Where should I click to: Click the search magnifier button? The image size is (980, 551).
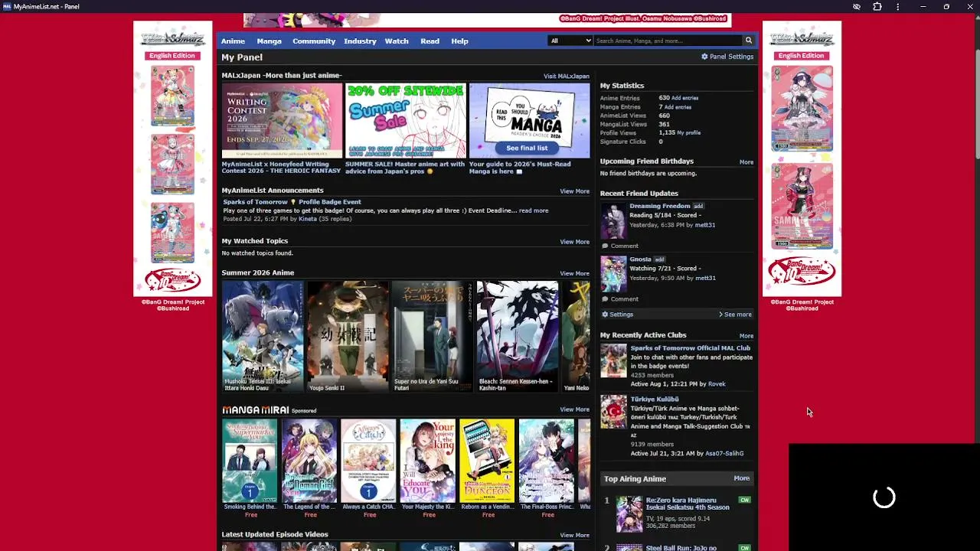point(748,41)
